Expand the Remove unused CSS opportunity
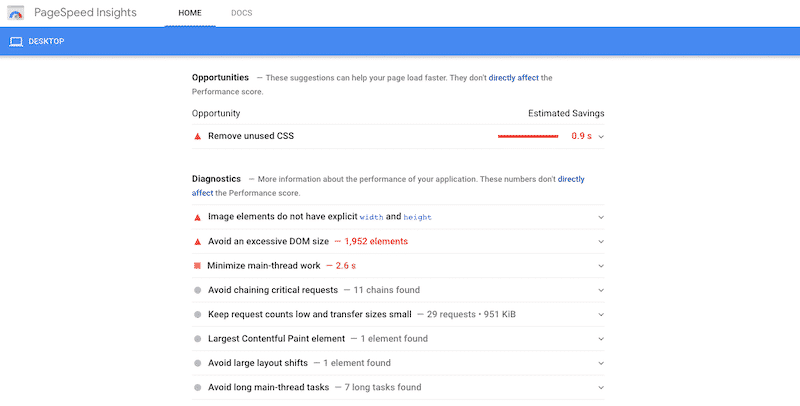Viewport: 800px width, 406px height. pyautogui.click(x=601, y=136)
